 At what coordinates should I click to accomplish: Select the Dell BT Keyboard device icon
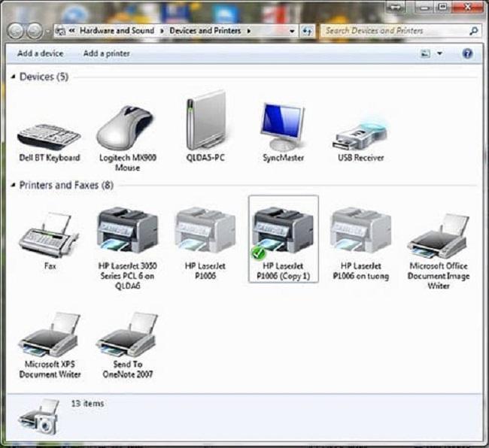pyautogui.click(x=49, y=137)
